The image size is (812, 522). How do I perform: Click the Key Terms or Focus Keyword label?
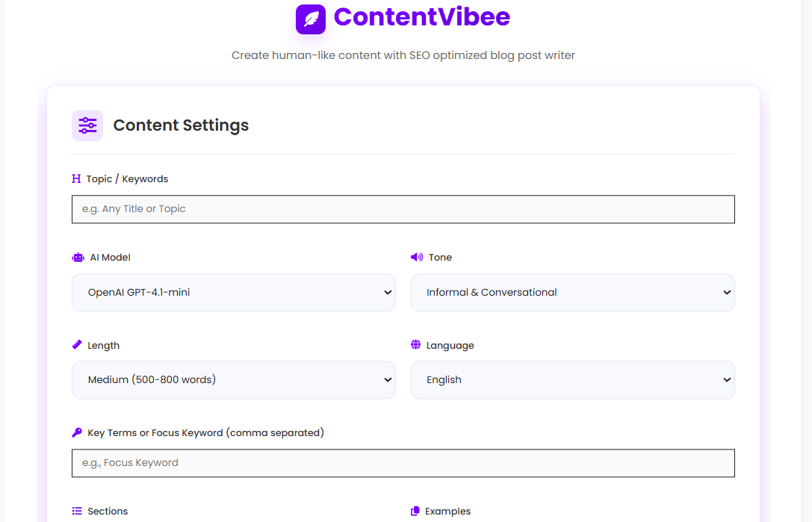205,433
